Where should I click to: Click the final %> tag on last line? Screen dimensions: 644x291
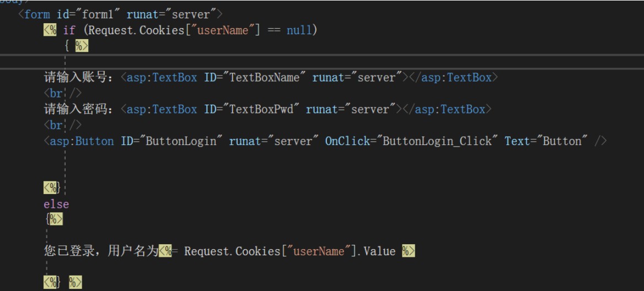(76, 282)
